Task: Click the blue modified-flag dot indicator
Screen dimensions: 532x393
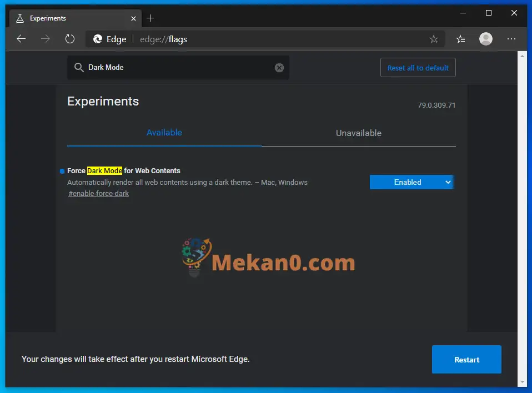Action: (x=62, y=171)
